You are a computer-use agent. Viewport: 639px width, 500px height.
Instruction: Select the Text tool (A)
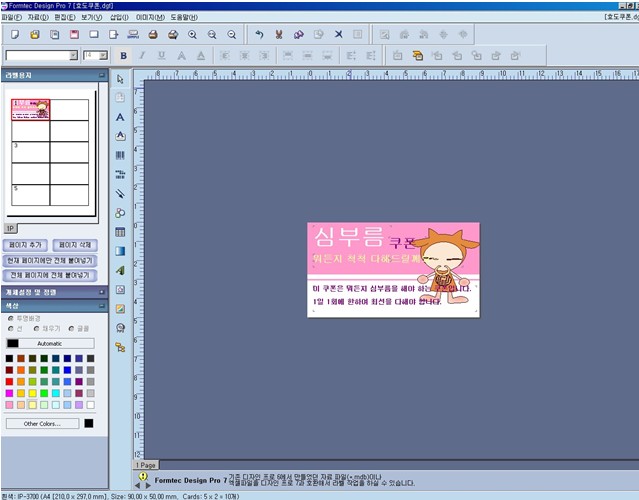120,117
